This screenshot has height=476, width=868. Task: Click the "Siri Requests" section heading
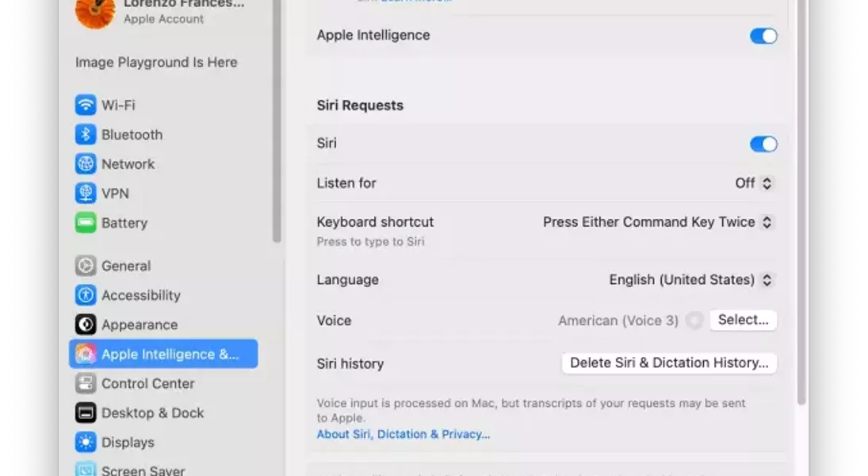coord(360,106)
